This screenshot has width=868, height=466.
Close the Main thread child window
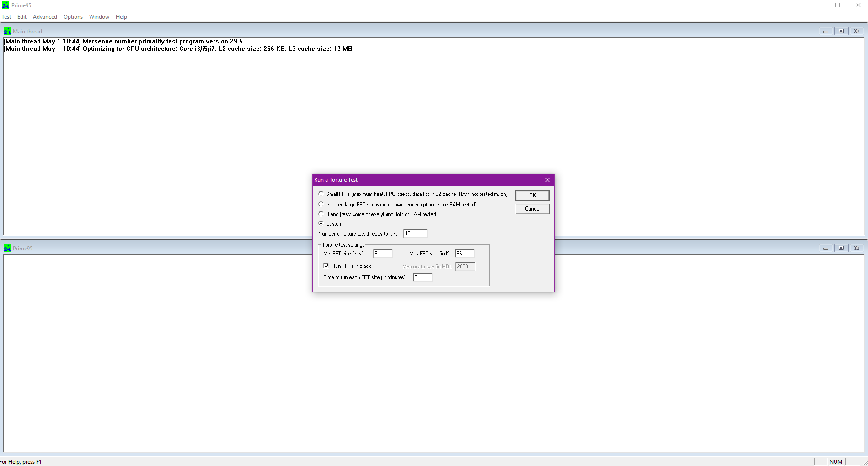click(857, 31)
